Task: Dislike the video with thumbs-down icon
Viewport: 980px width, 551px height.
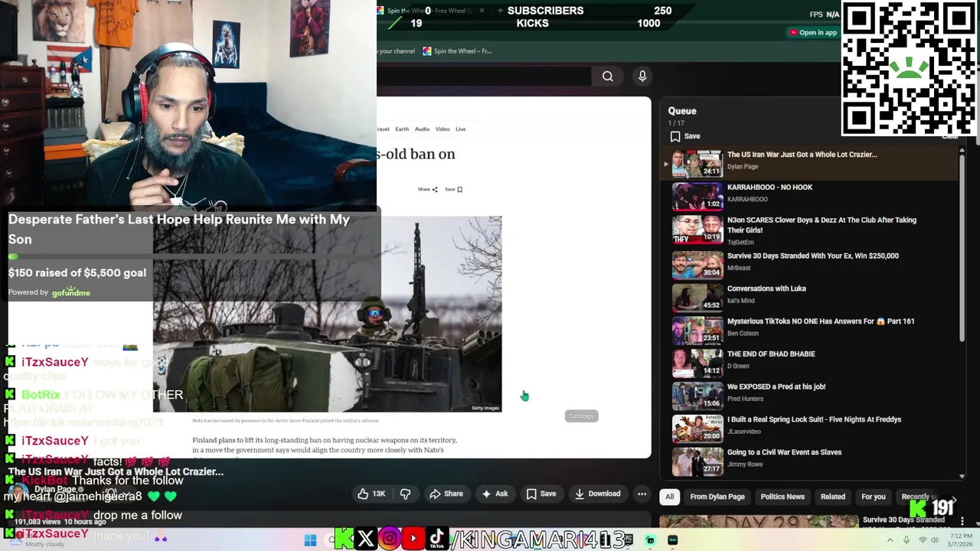Action: click(x=405, y=494)
